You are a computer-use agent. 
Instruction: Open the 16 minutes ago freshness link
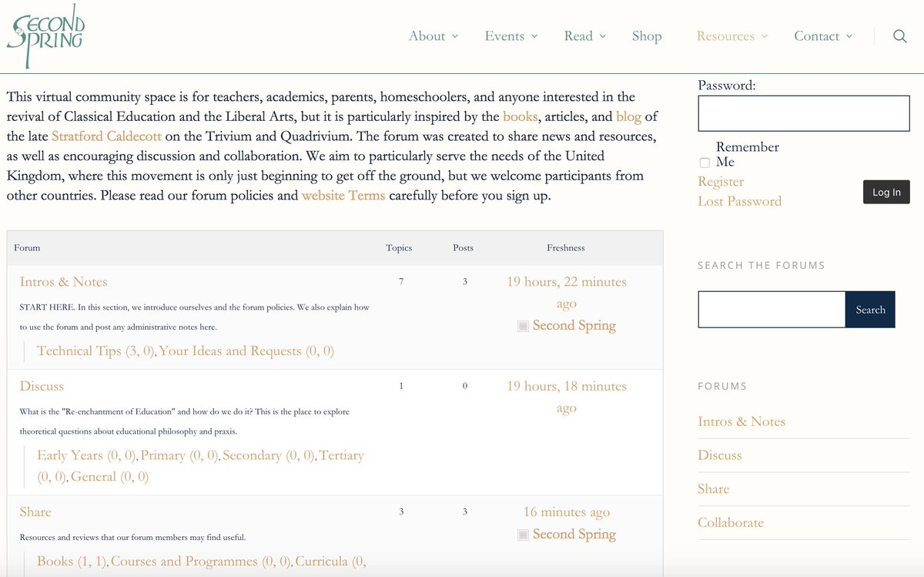click(x=567, y=512)
